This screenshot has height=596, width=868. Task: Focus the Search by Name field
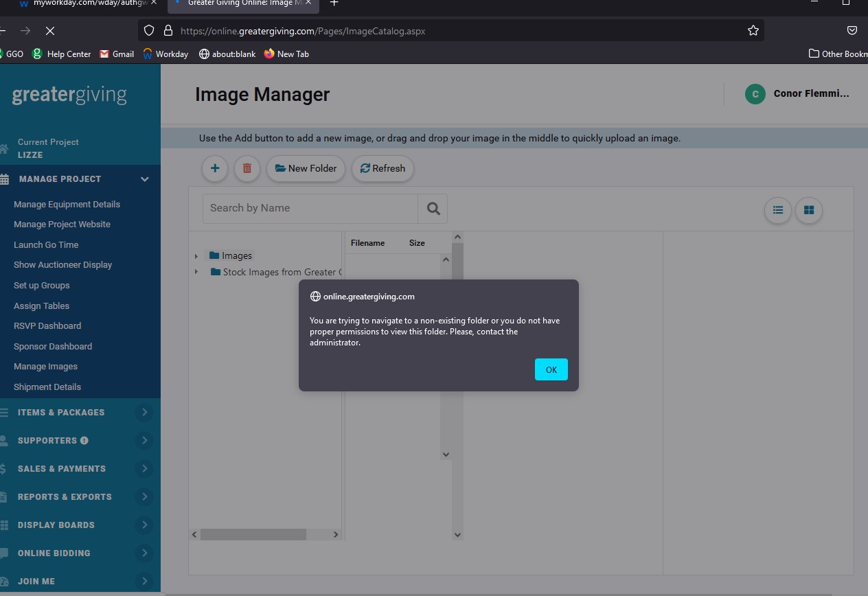(x=310, y=208)
